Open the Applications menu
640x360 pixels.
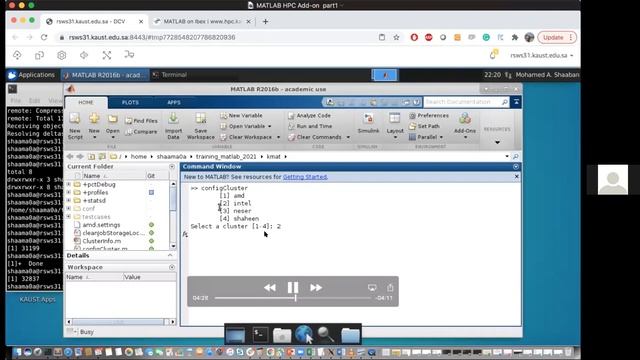coord(31,75)
